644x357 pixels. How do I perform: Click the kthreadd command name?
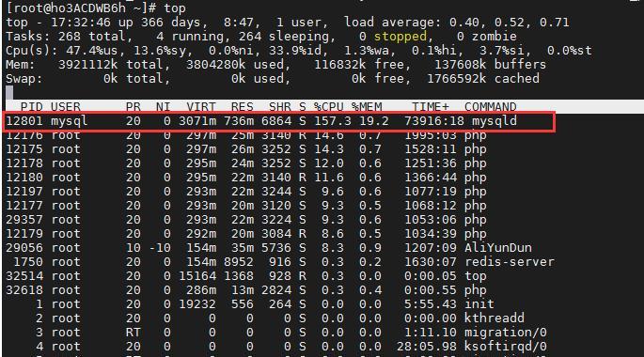pyautogui.click(x=495, y=318)
